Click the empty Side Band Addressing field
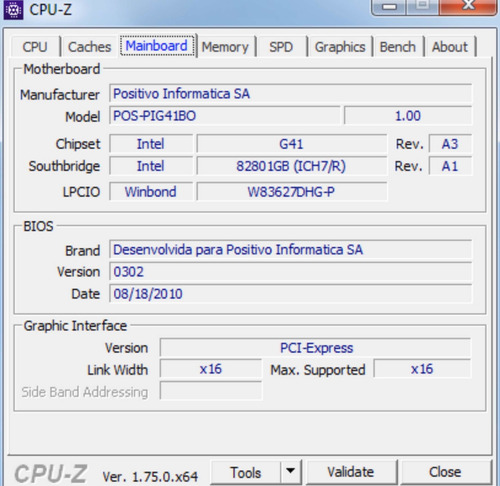This screenshot has width=500, height=486. click(x=211, y=391)
